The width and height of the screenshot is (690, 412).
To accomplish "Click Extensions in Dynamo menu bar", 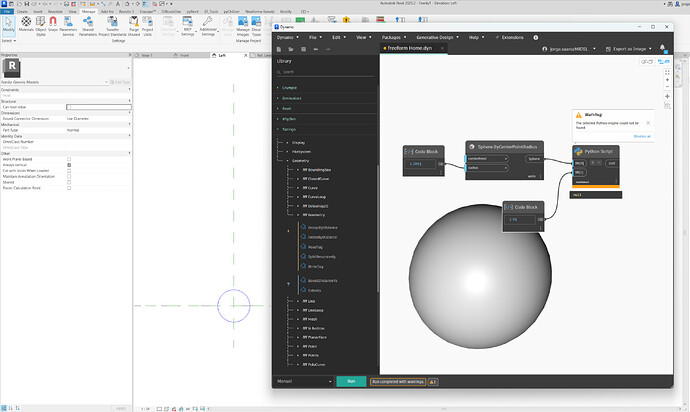I will pyautogui.click(x=510, y=37).
